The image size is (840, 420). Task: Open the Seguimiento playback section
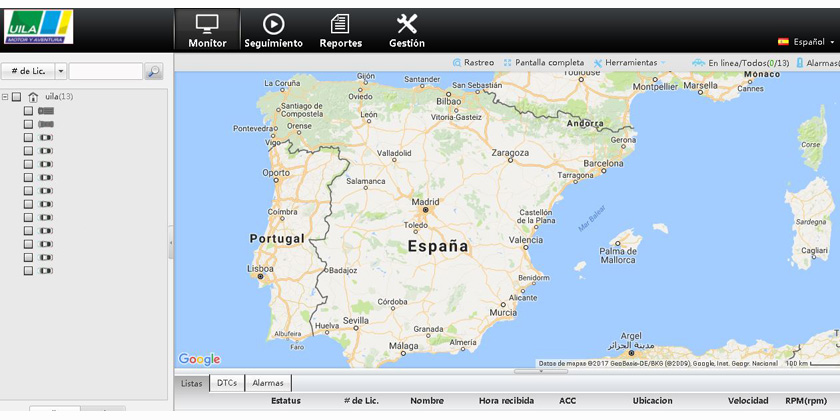tap(273, 31)
